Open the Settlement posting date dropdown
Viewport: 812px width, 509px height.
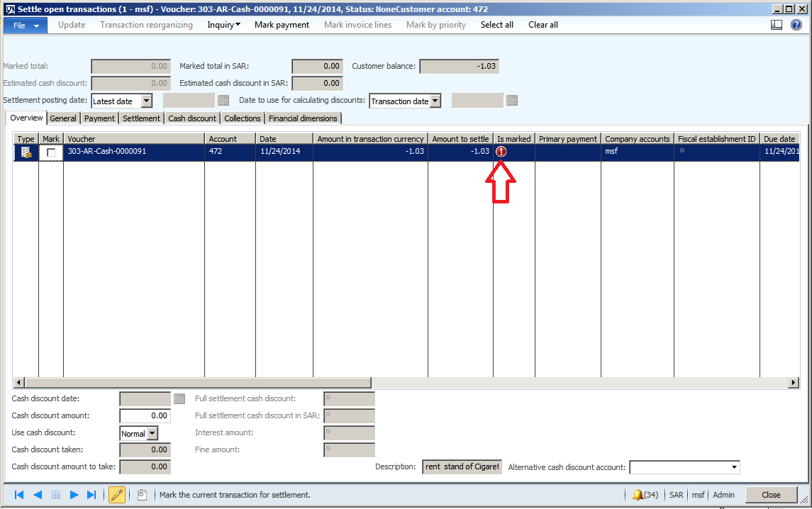[x=147, y=100]
